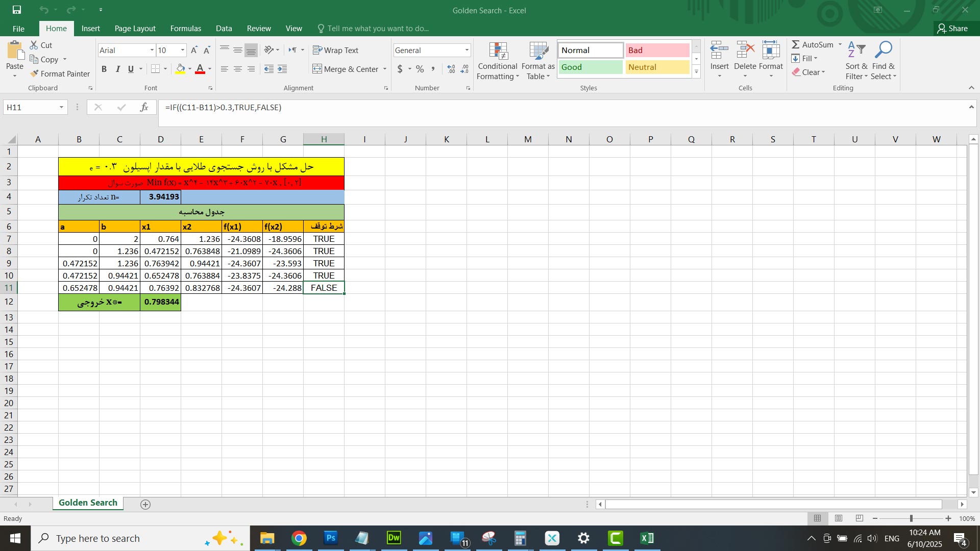Open the General number format dropdown
The image size is (980, 551).
467,50
